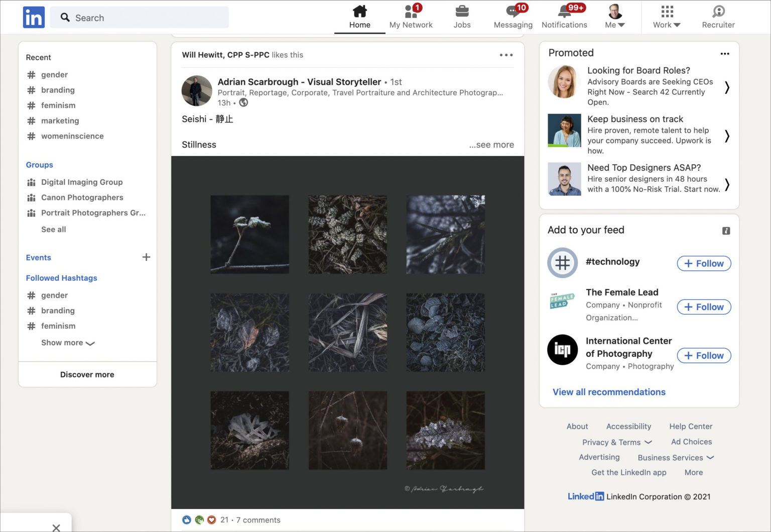Viewport: 771px width, 532px height.
Task: Open View all recommendations
Action: pos(609,391)
